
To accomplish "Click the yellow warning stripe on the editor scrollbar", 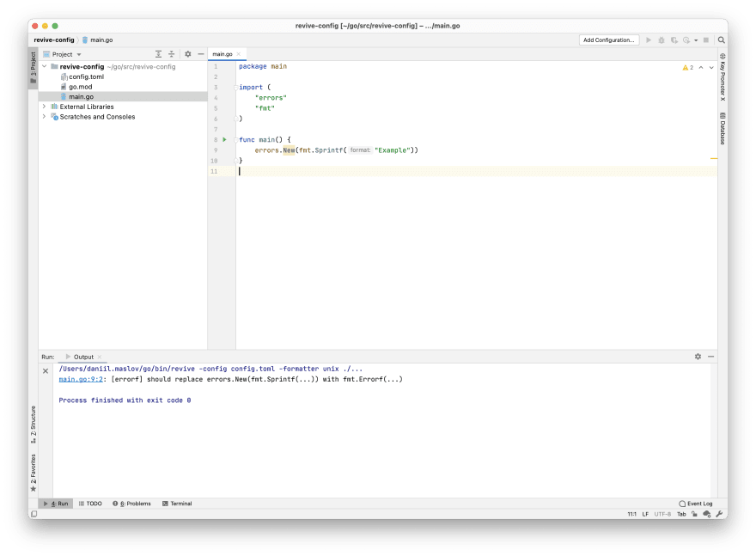I will (x=714, y=158).
